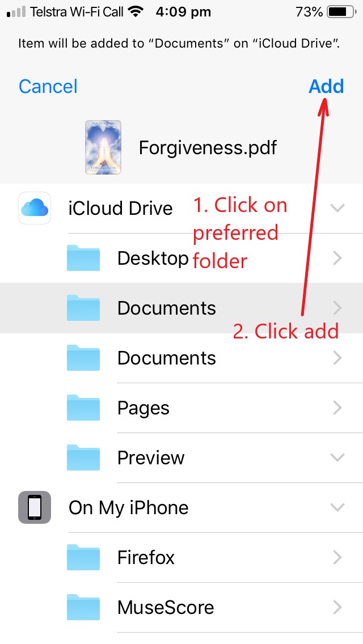Select the second Documents folder below highlighted
The height and width of the screenshot is (644, 363).
[181, 358]
